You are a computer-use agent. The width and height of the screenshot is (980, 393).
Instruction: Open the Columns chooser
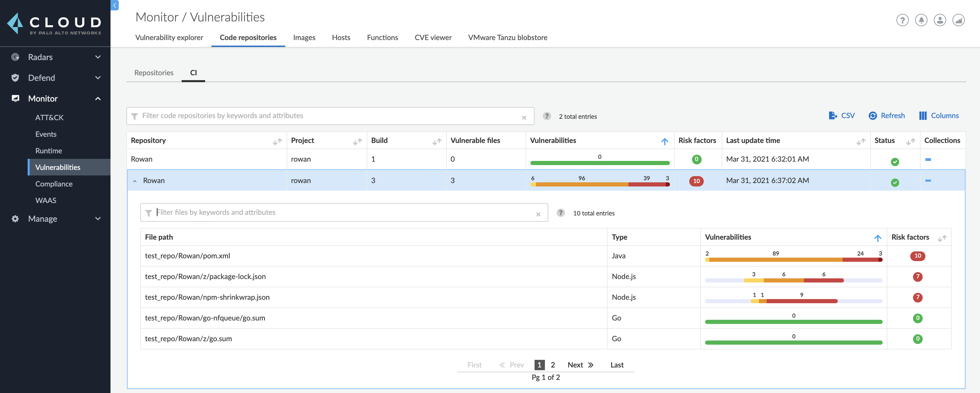pos(939,116)
